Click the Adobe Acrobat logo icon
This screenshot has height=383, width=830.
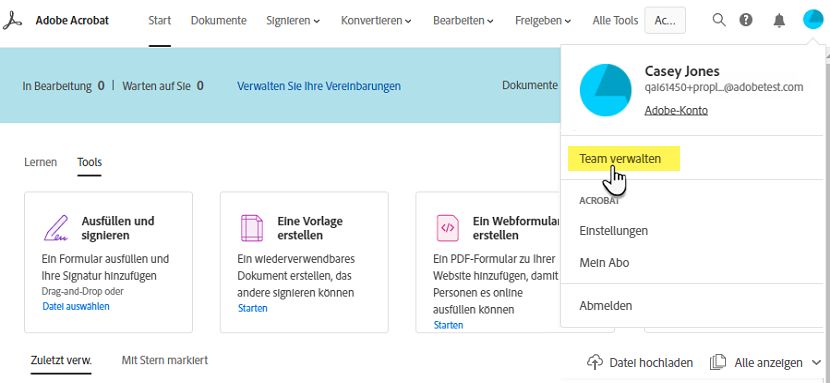12,21
